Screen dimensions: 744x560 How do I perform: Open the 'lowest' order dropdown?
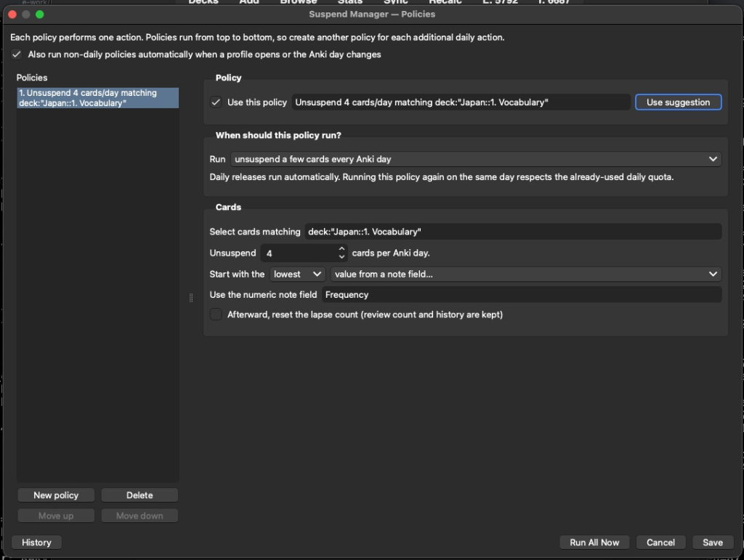click(297, 274)
